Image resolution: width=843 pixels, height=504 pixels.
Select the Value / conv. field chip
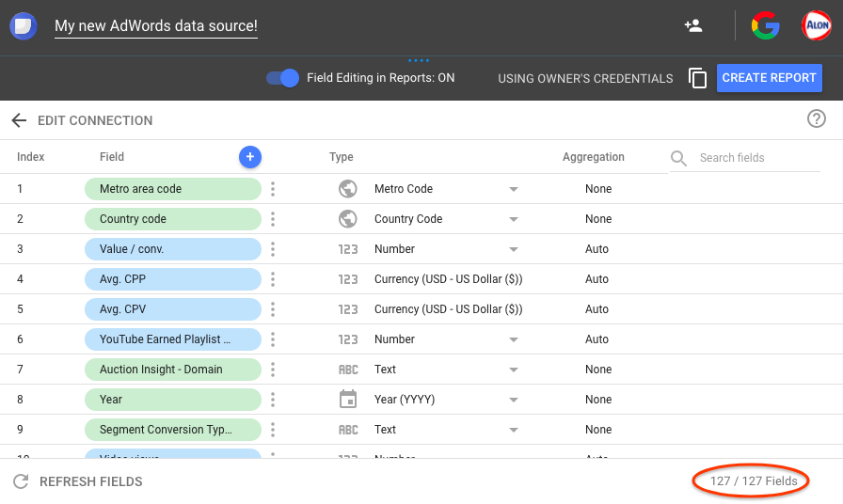(x=173, y=249)
